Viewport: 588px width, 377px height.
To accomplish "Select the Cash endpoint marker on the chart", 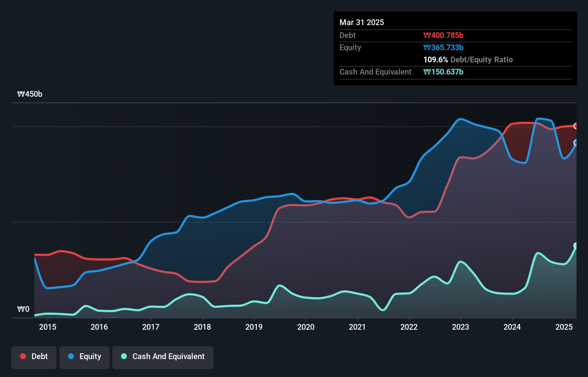I will pos(575,245).
